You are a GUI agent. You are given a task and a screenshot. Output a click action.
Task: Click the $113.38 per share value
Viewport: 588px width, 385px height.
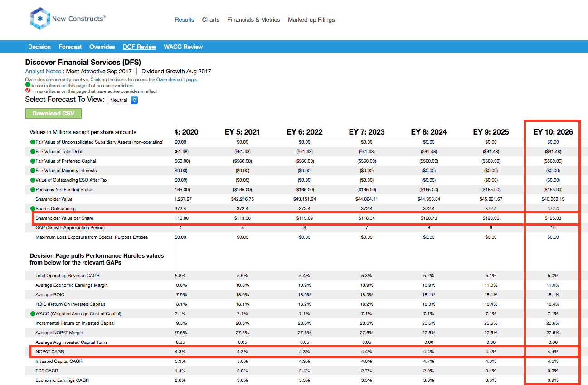pyautogui.click(x=243, y=218)
